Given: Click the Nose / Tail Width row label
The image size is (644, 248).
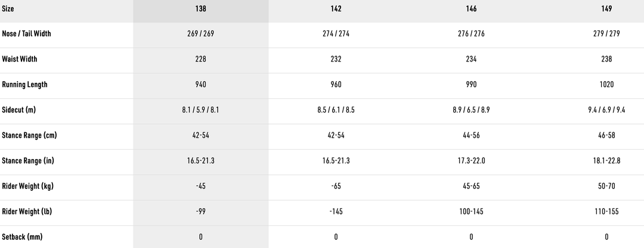Looking at the screenshot, I should (x=26, y=34).
